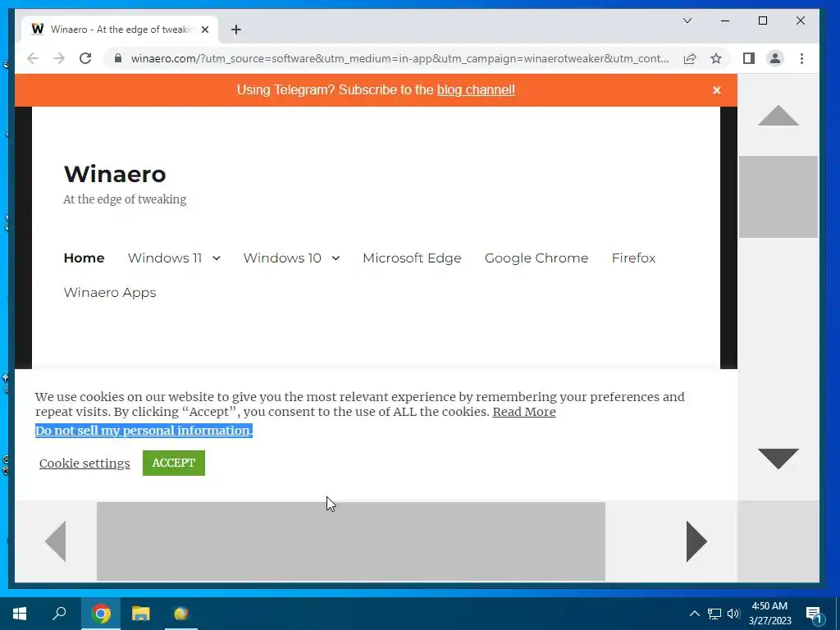This screenshot has height=630, width=840.
Task: Open the notification center icon
Action: [x=815, y=614]
